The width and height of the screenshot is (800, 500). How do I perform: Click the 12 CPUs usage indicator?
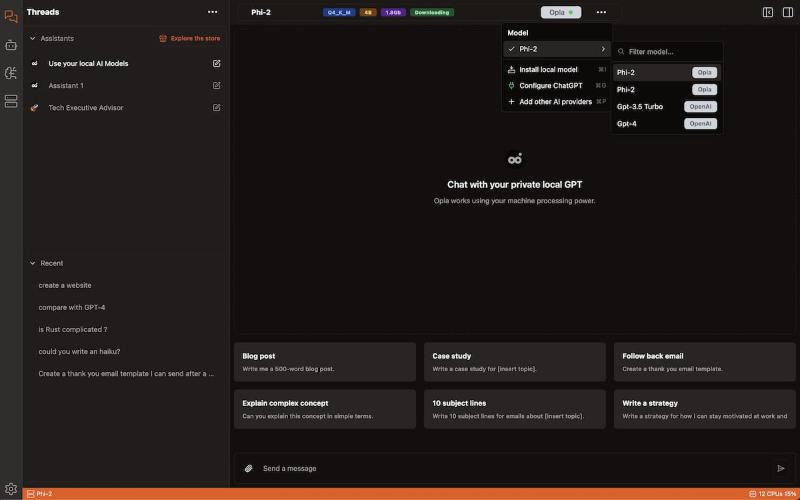(x=772, y=494)
